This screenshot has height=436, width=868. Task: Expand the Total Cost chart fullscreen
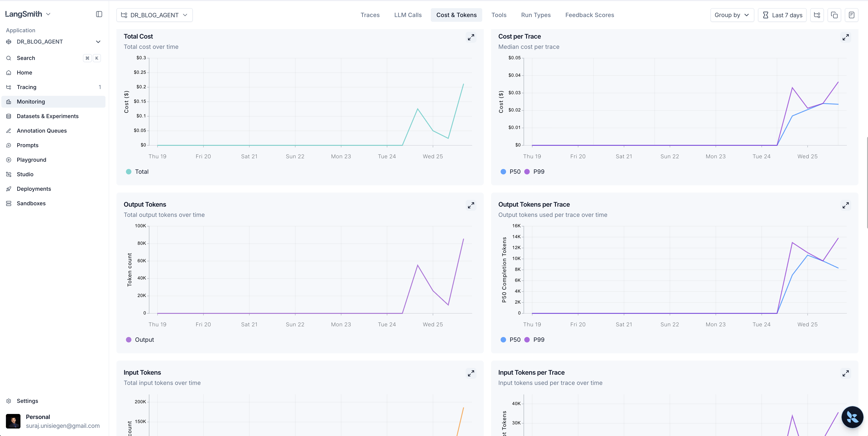coord(471,37)
